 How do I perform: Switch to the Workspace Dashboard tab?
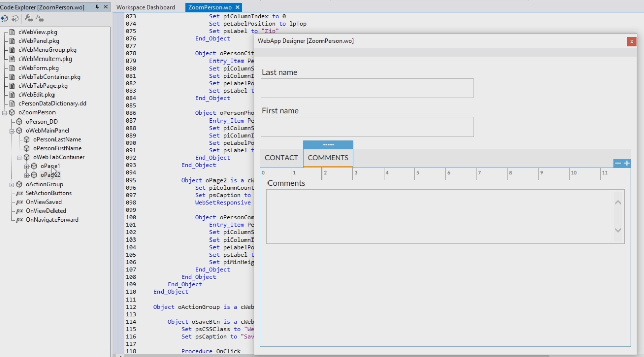point(145,7)
